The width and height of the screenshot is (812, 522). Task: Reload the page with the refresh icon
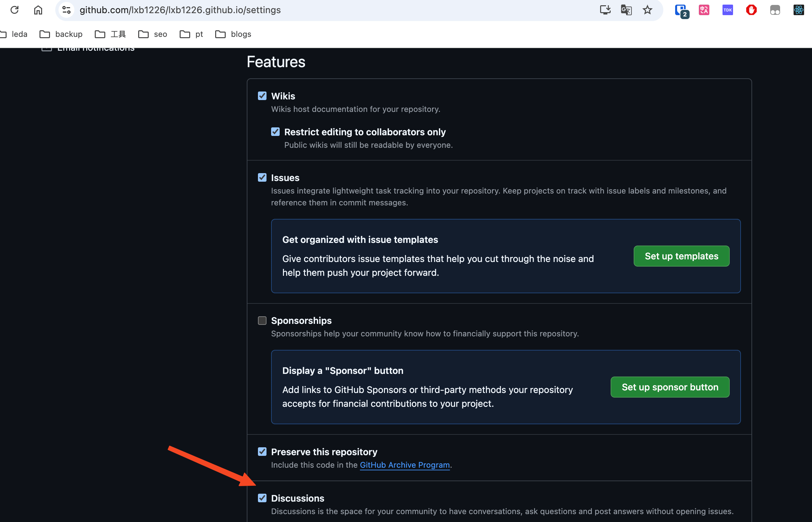14,10
